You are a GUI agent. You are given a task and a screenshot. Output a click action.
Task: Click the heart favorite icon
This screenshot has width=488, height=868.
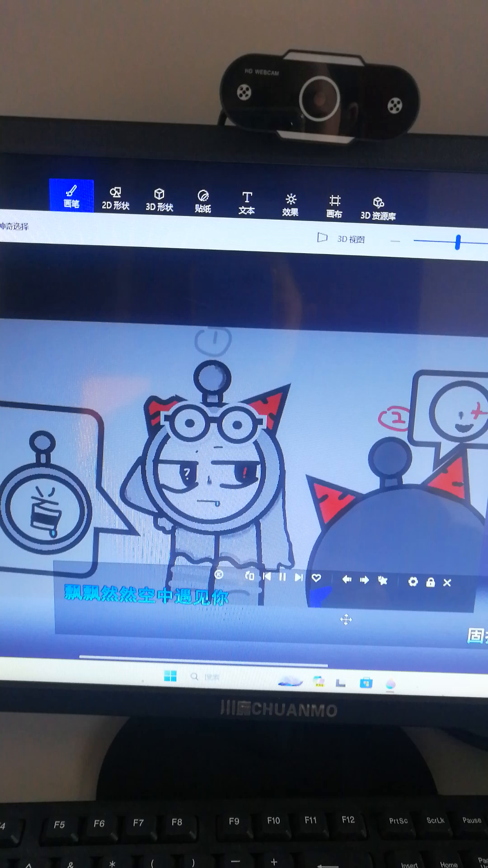pyautogui.click(x=316, y=578)
